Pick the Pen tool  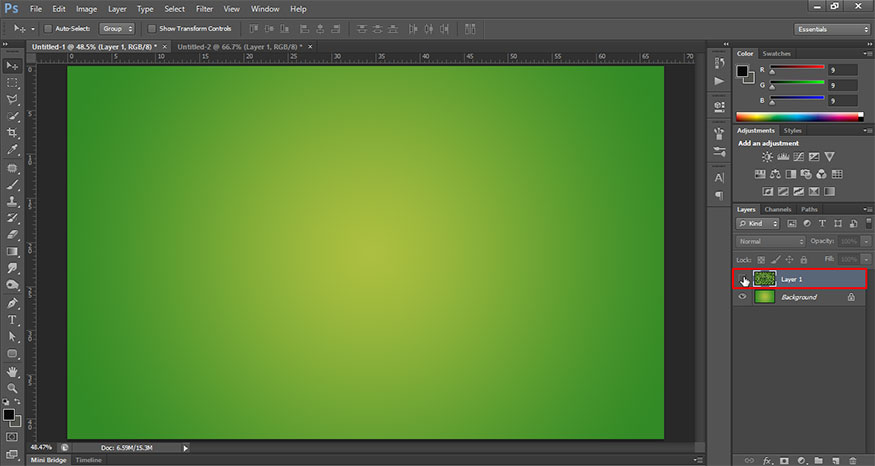tap(13, 303)
